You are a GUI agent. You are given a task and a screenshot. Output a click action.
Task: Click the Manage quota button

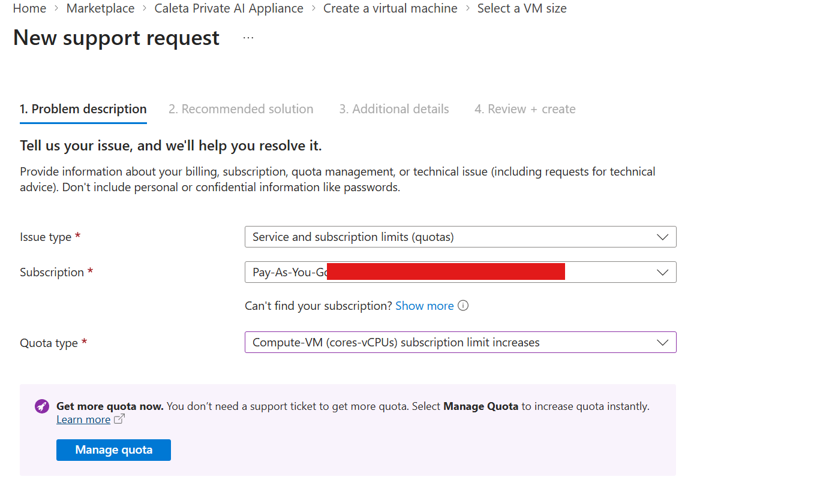click(x=113, y=450)
